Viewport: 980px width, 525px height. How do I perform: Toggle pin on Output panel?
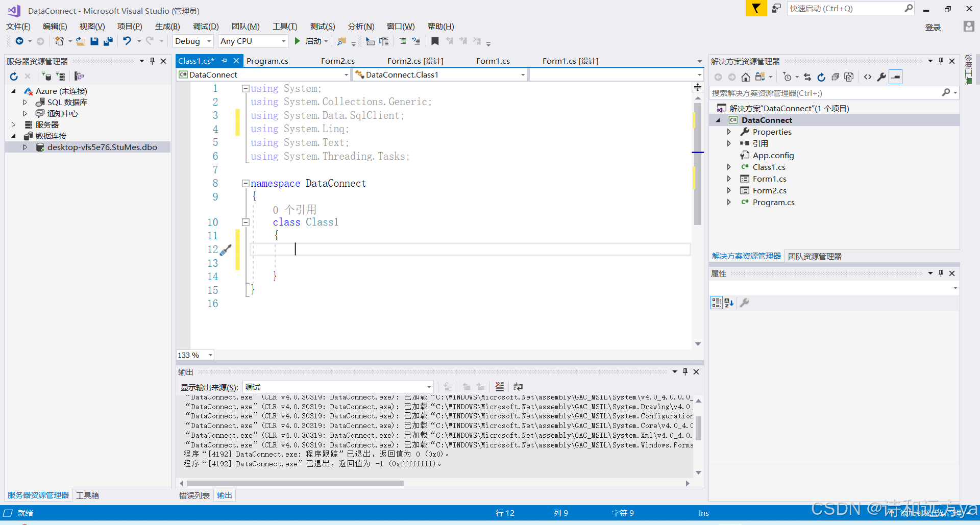(x=685, y=372)
